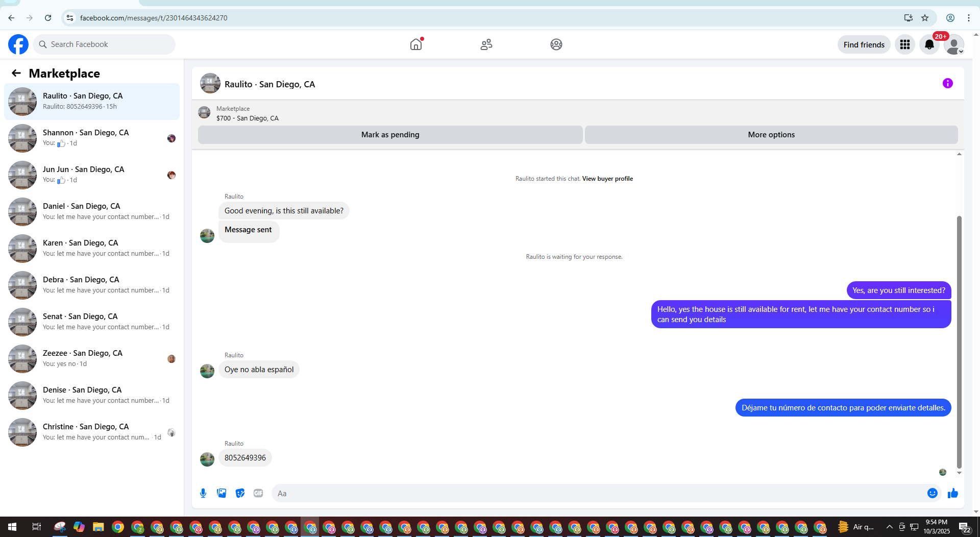
Task: Click the 'Oye no abla español' message
Action: [259, 370]
